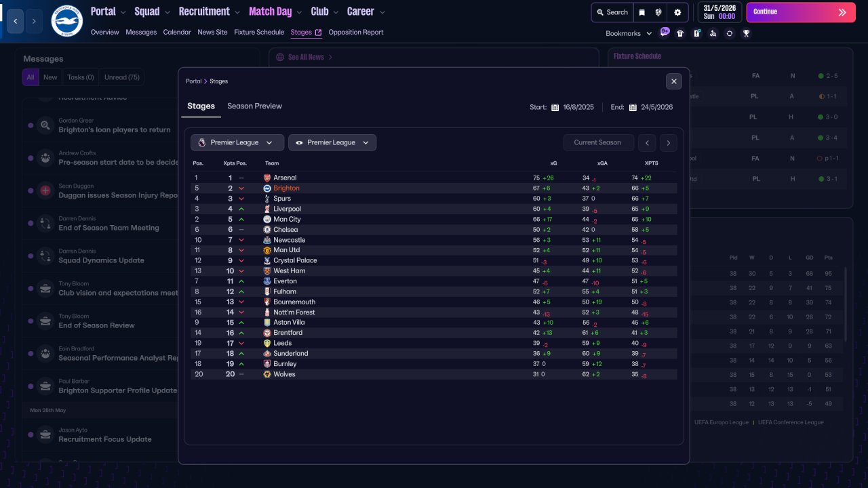The height and width of the screenshot is (488, 868).
Task: Click the See All News link behind the dialog
Action: click(x=306, y=57)
